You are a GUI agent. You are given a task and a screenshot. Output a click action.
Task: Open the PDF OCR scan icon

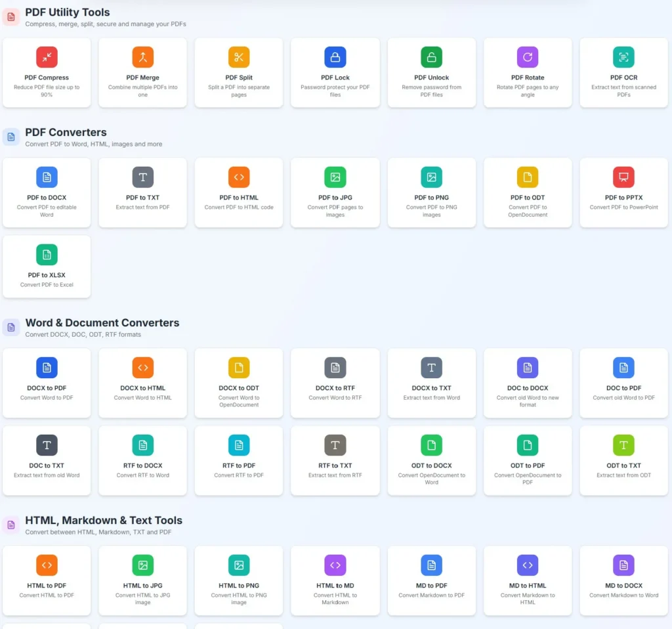click(x=623, y=57)
